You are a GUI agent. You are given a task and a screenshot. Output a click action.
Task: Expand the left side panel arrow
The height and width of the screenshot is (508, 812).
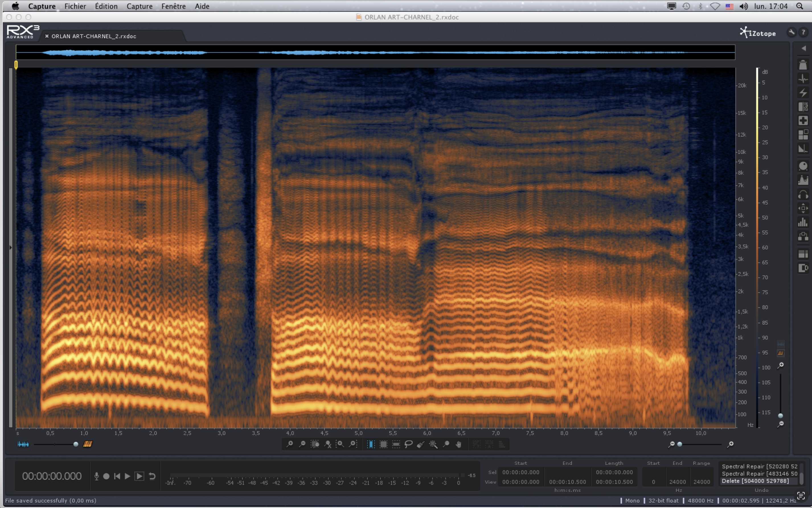(11, 248)
